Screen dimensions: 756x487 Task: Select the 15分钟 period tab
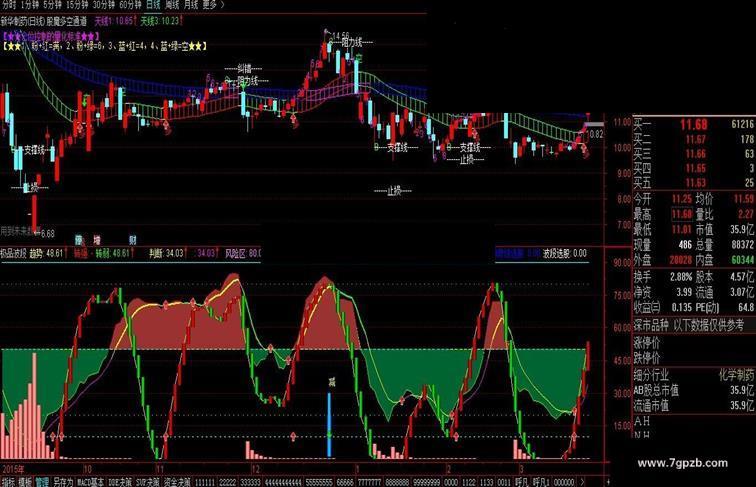[x=77, y=5]
